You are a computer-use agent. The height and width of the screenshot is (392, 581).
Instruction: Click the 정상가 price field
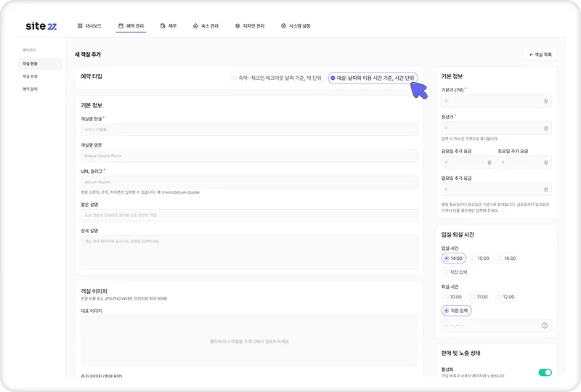[x=496, y=128]
